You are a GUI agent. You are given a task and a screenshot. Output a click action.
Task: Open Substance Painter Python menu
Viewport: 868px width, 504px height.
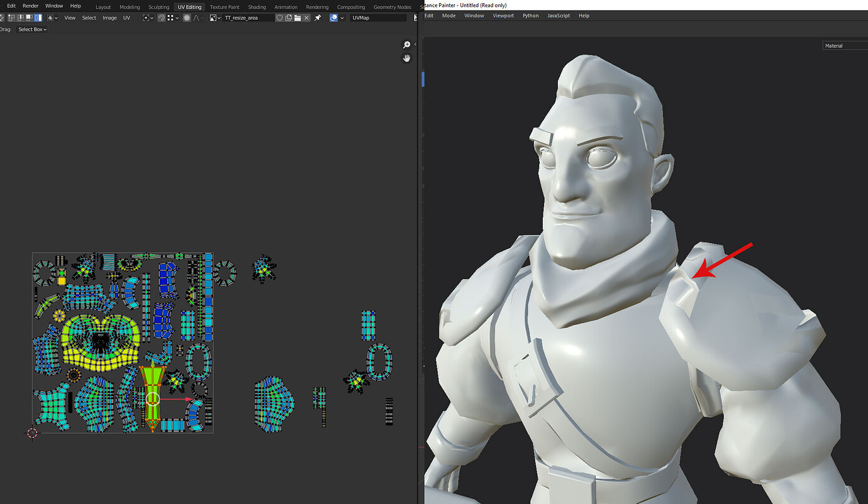coord(530,15)
